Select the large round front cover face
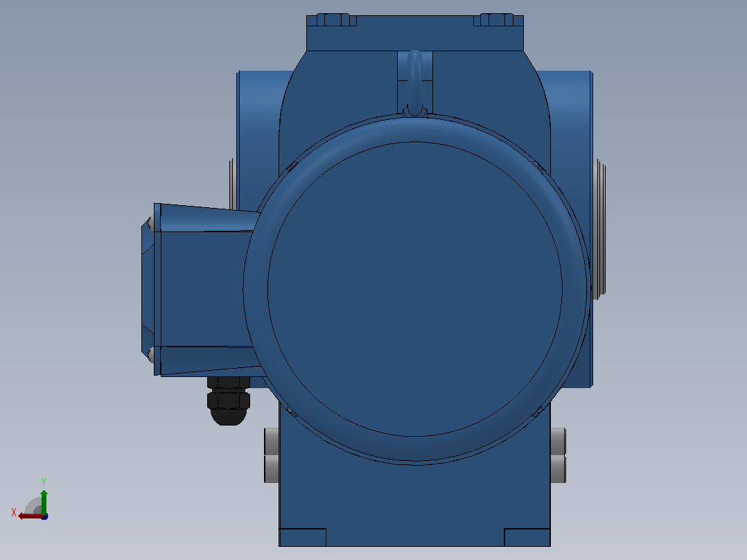747x560 pixels. pos(415,289)
